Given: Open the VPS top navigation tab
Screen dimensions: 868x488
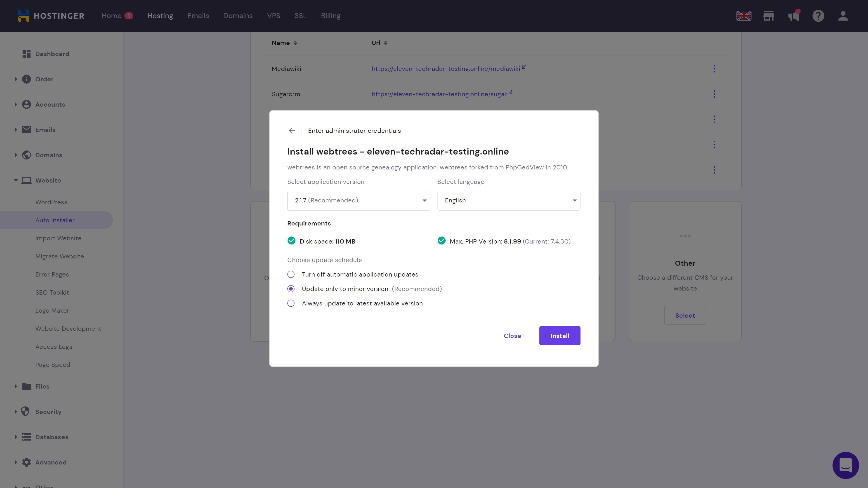Looking at the screenshot, I should (274, 16).
